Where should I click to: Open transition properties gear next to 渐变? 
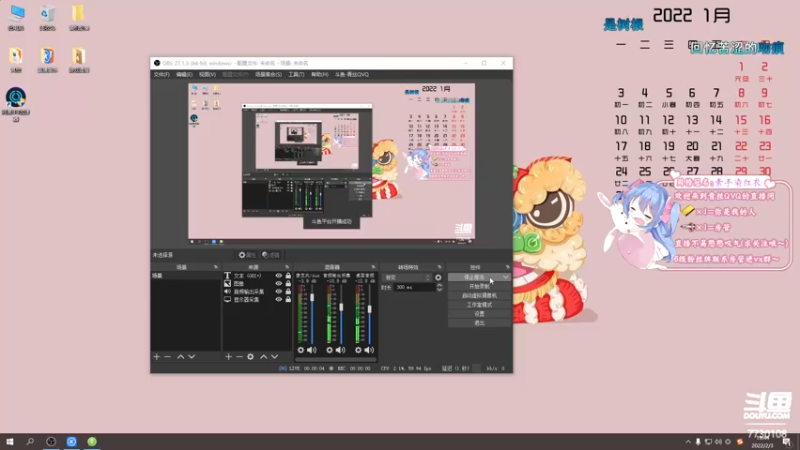(x=438, y=278)
